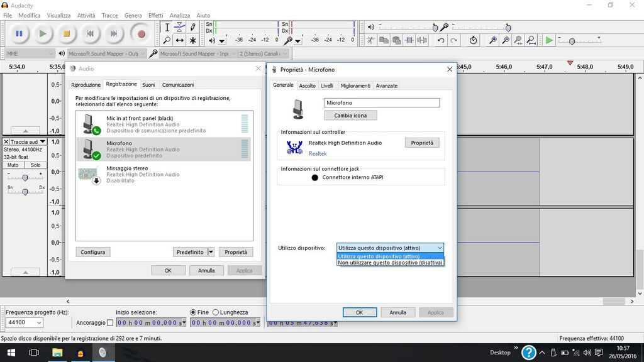Select the Fine radio button
The image size is (644, 362).
tap(194, 312)
